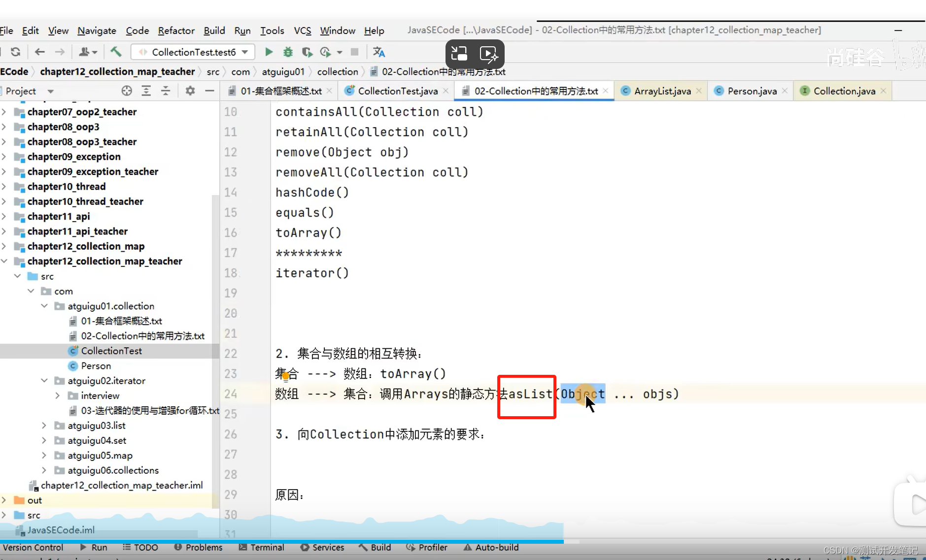Open the VCS menu
Screen dimensions: 926x560
coord(303,31)
